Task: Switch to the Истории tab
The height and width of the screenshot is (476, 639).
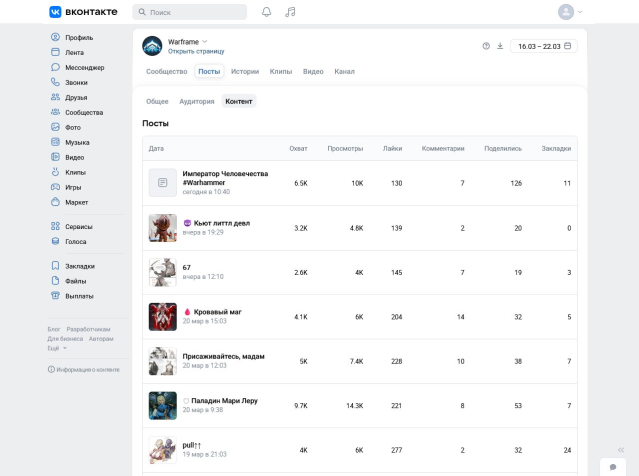Action: [244, 72]
